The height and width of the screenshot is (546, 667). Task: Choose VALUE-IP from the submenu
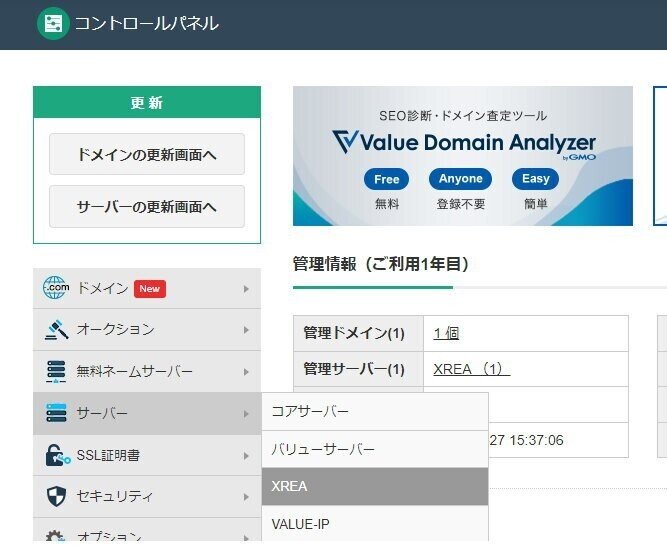click(375, 524)
